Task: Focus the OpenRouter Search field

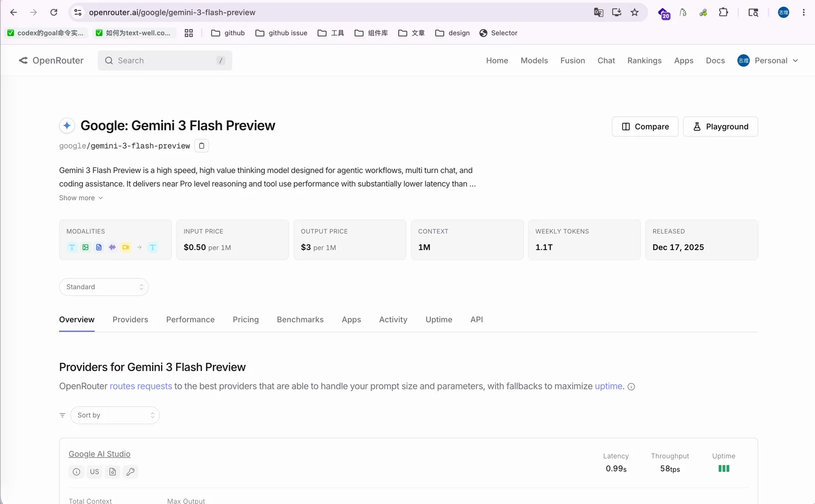Action: 165,61
